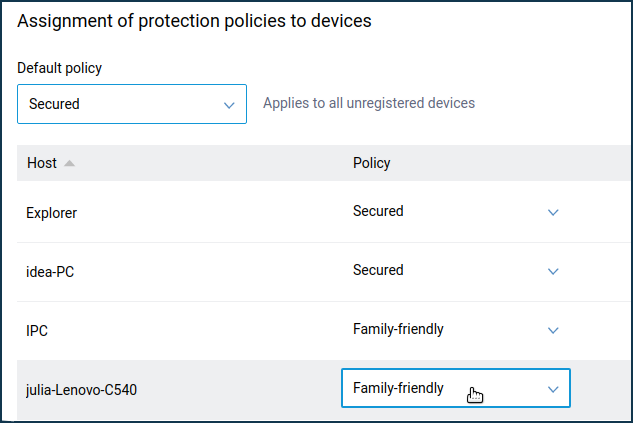Open the Secured policy dropdown for Explorer
The image size is (633, 423).
click(456, 212)
